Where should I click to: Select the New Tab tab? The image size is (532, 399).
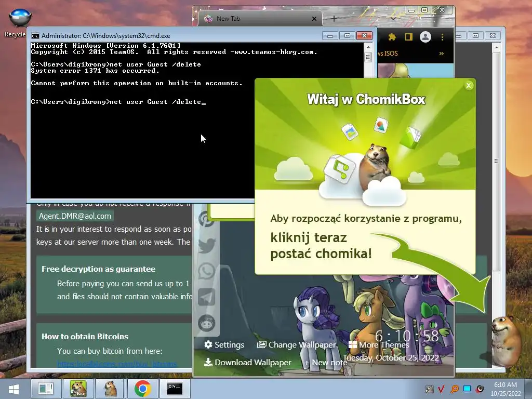tap(259, 19)
